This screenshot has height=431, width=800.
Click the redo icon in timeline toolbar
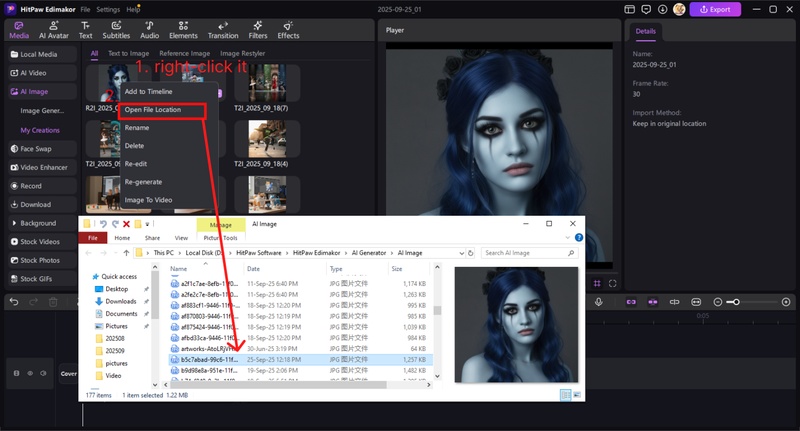coord(33,302)
